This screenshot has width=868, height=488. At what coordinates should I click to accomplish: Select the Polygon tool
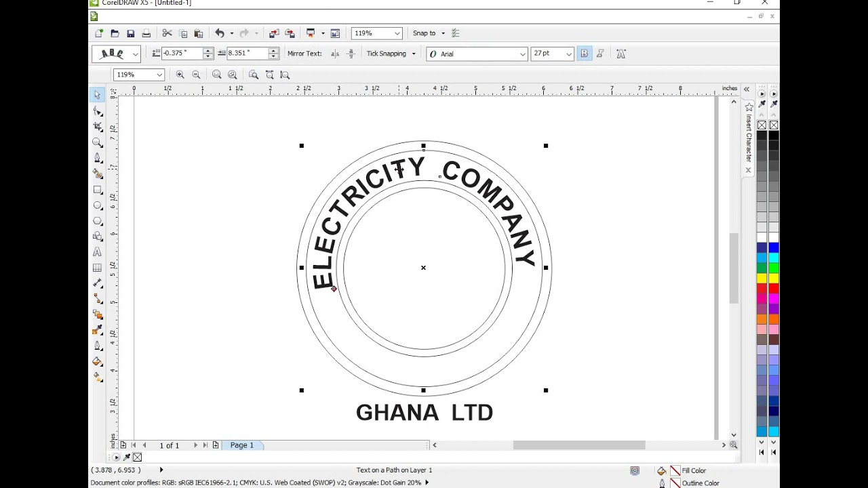pos(98,221)
